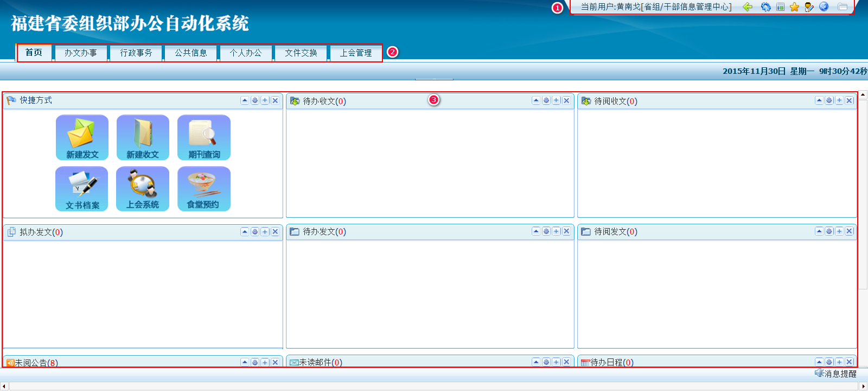Viewport: 868px width, 391px height.
Task: Open the 文书档案 shortcut icon
Action: pos(82,188)
